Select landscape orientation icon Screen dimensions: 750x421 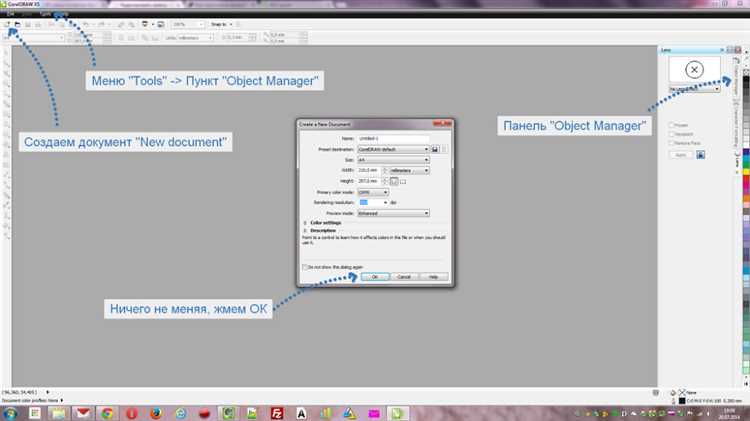pos(403,182)
